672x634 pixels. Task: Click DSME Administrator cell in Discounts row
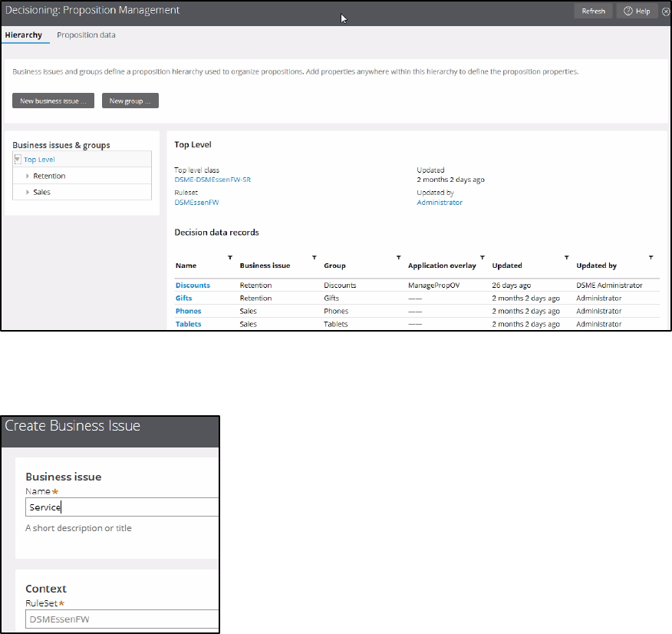click(609, 286)
